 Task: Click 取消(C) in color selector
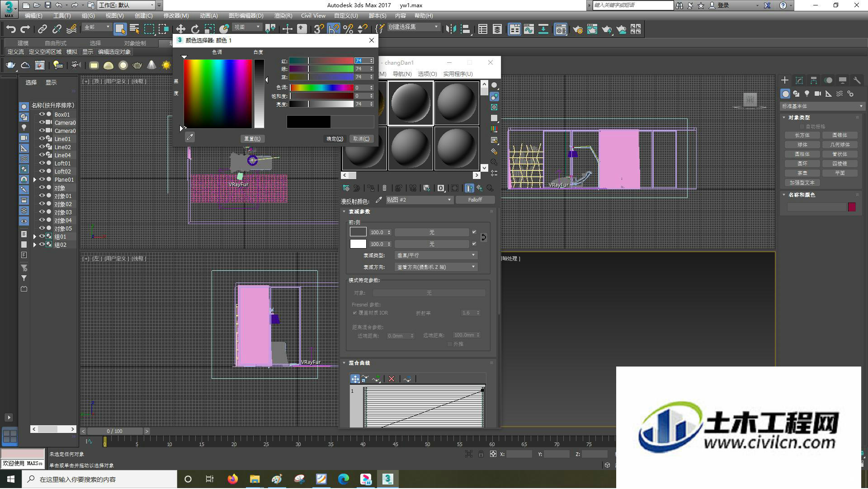361,139
